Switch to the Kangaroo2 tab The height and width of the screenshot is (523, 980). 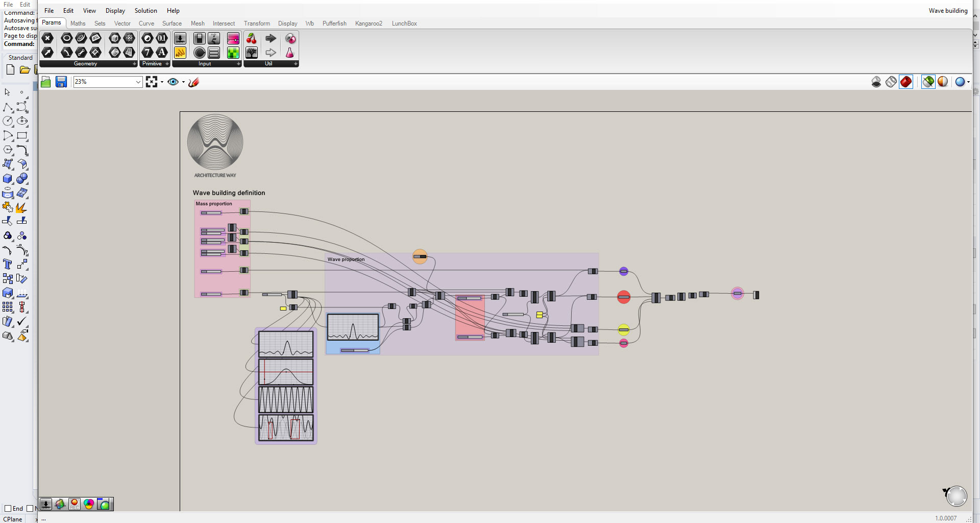pyautogui.click(x=369, y=23)
